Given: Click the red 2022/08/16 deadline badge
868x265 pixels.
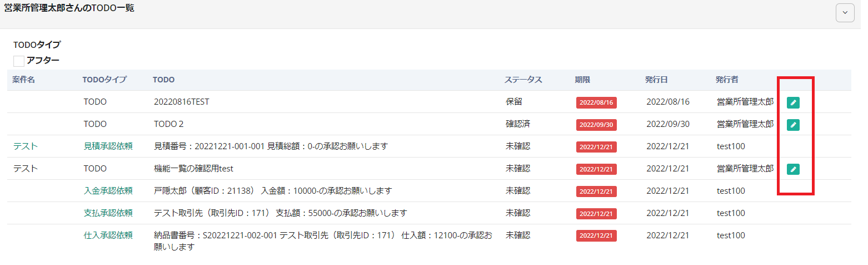Looking at the screenshot, I should [x=596, y=102].
